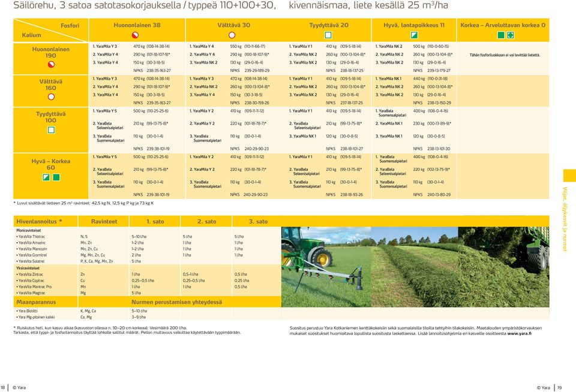This screenshot has width=576, height=392.
Task: Click the tractor sprayer photo
Action: tap(326, 267)
